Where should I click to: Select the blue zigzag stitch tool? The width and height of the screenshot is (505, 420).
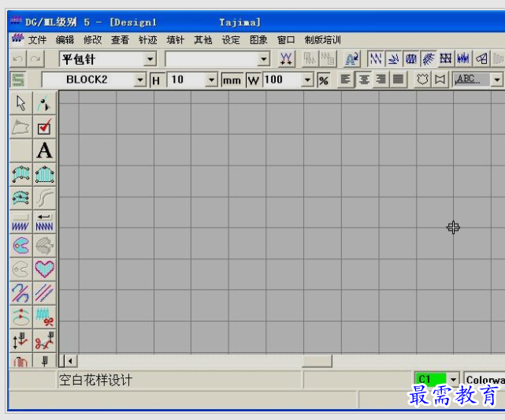pyautogui.click(x=21, y=222)
